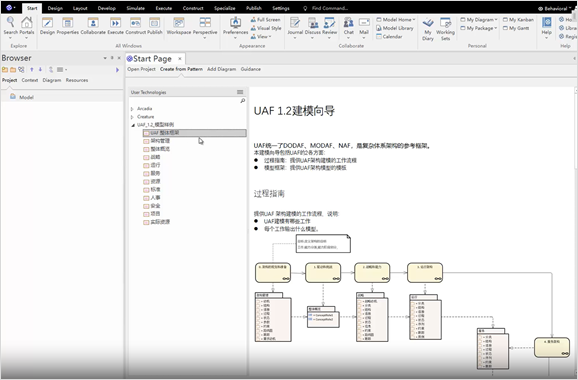Open the Journal icon
The image size is (578, 380).
(x=295, y=22)
